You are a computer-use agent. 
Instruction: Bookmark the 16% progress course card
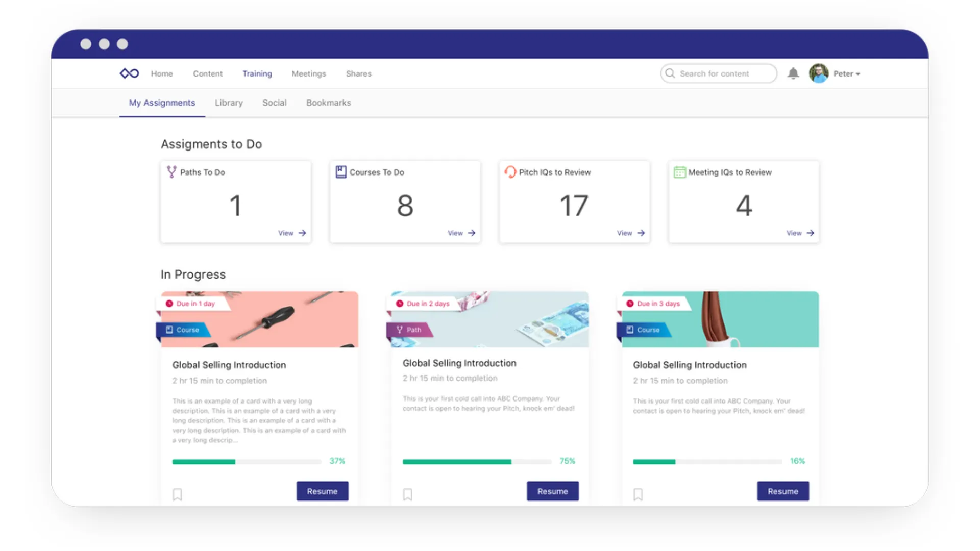[x=638, y=494]
